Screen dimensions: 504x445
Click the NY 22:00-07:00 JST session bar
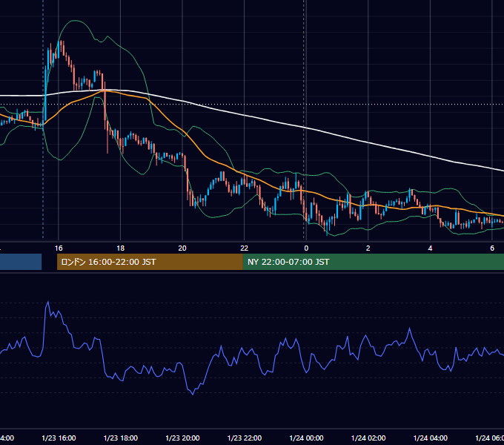point(373,262)
